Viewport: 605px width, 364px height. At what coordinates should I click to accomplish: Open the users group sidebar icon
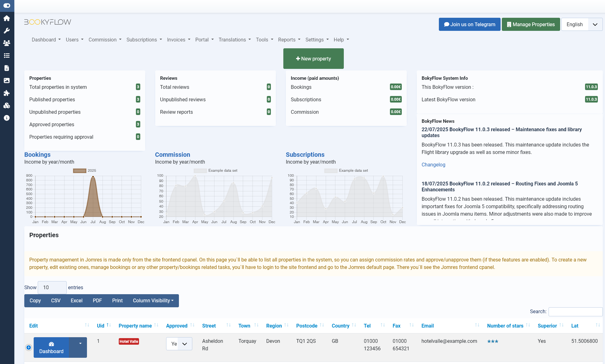tap(7, 43)
